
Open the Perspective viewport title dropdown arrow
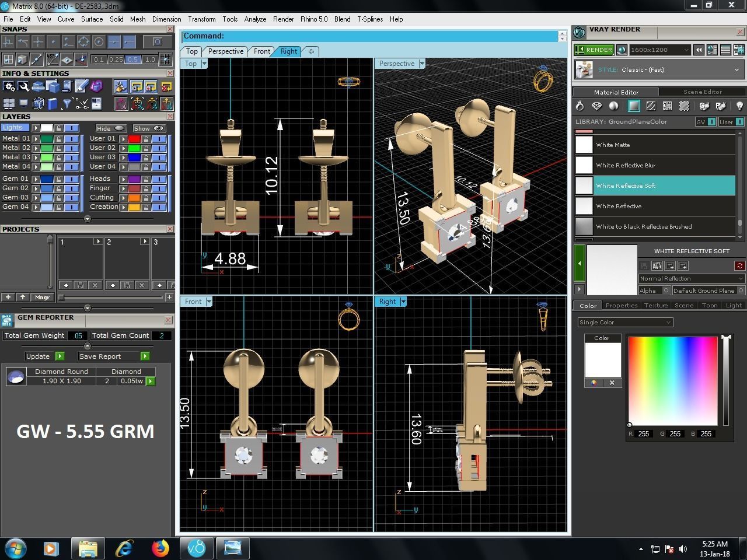pyautogui.click(x=422, y=64)
